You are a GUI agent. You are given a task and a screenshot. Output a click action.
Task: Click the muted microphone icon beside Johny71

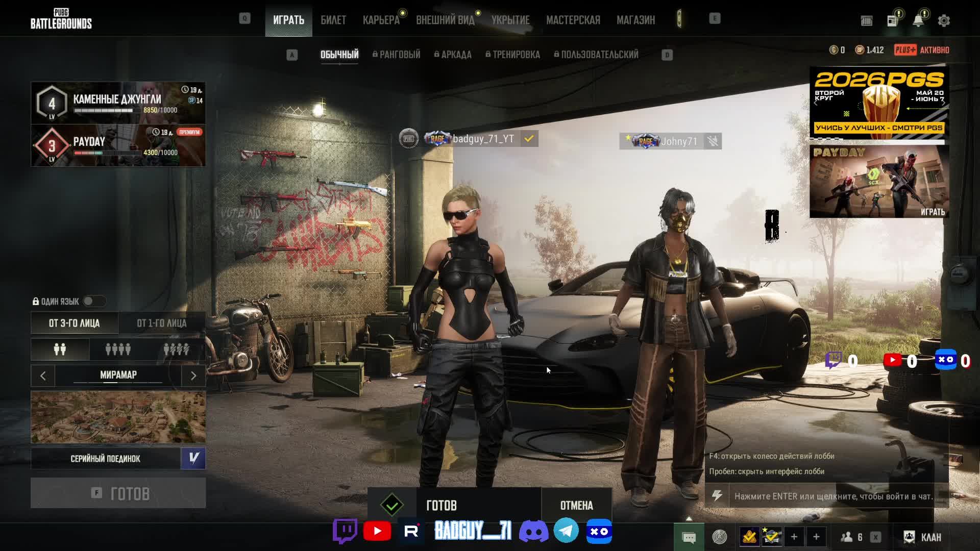coord(713,141)
